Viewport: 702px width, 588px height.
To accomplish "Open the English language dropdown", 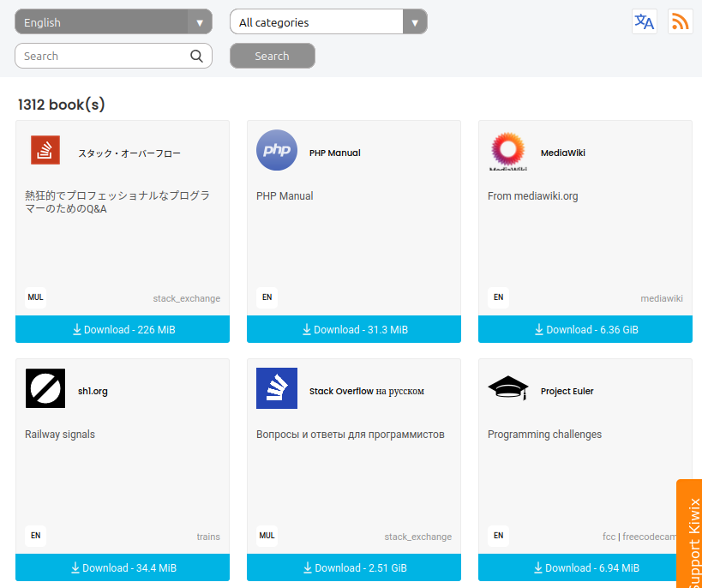I will (113, 21).
